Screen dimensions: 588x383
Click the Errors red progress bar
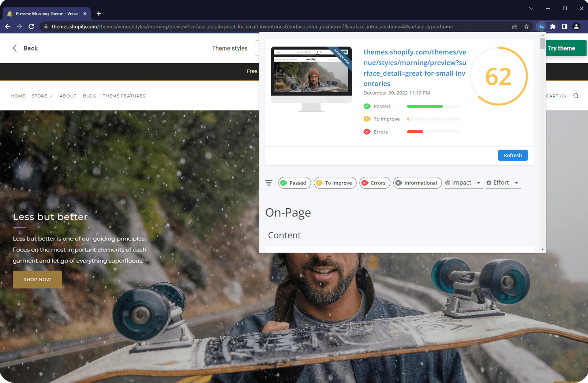tap(434, 132)
